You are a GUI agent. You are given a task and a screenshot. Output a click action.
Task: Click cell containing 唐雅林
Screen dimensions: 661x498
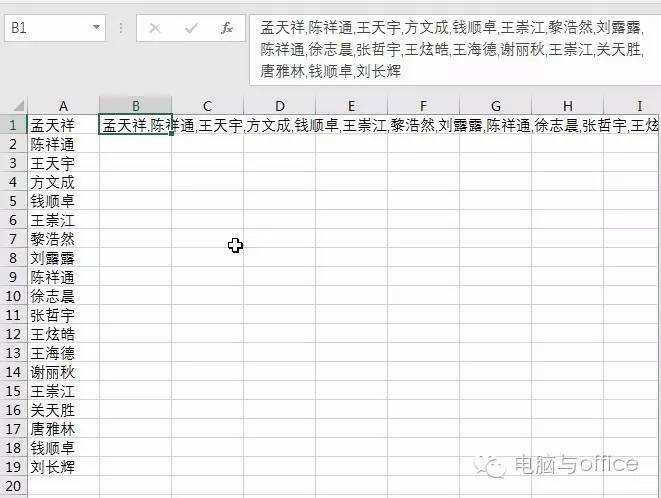[x=63, y=428]
